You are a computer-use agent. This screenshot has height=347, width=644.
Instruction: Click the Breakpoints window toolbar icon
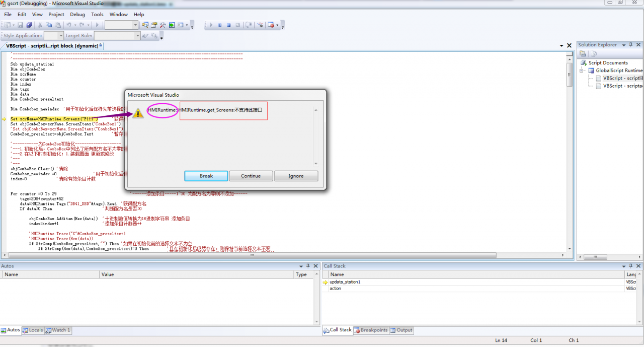coord(271,25)
